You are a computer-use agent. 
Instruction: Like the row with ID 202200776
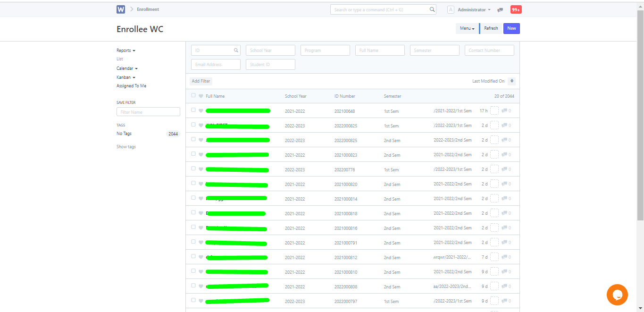[201, 169]
